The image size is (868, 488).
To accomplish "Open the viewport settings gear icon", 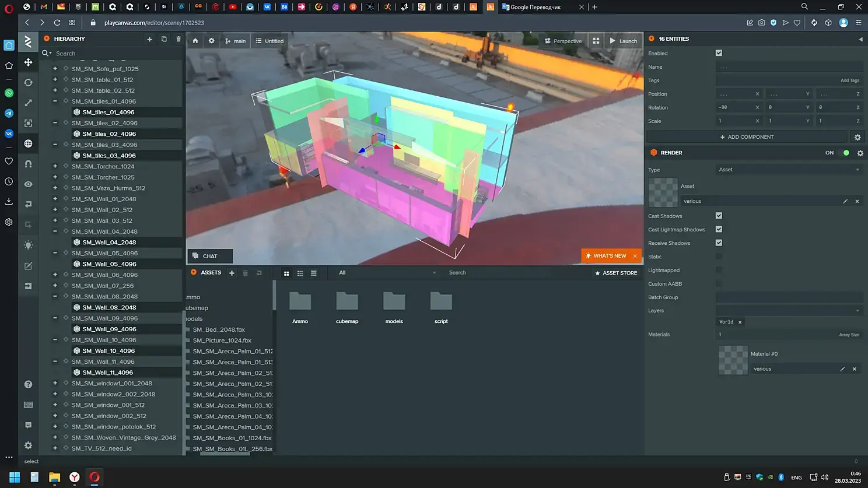I will click(211, 41).
